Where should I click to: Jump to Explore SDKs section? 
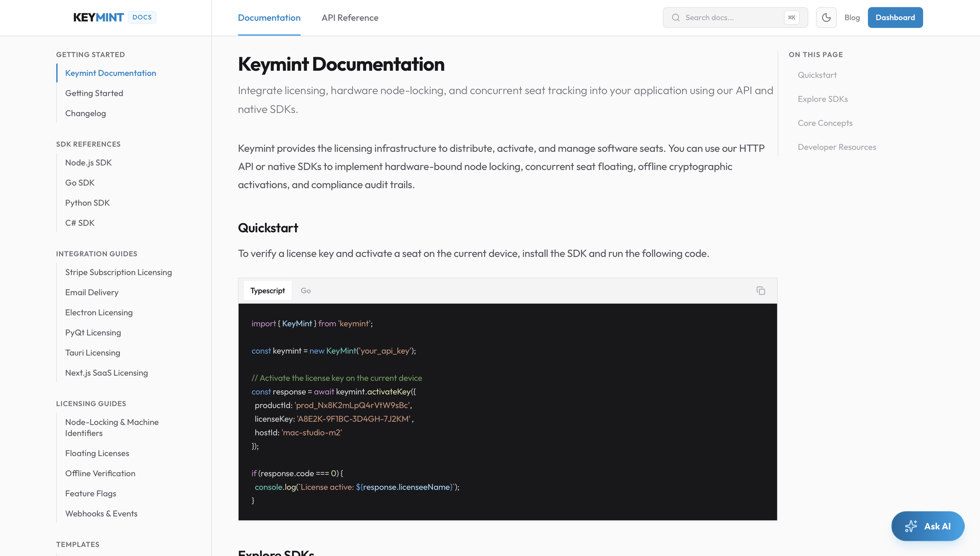(823, 99)
